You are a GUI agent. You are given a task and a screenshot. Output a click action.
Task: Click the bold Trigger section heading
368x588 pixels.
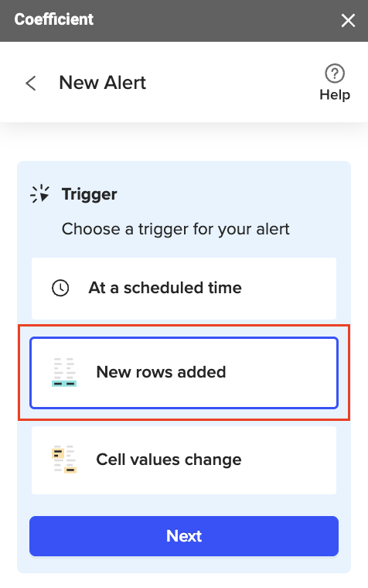89,194
